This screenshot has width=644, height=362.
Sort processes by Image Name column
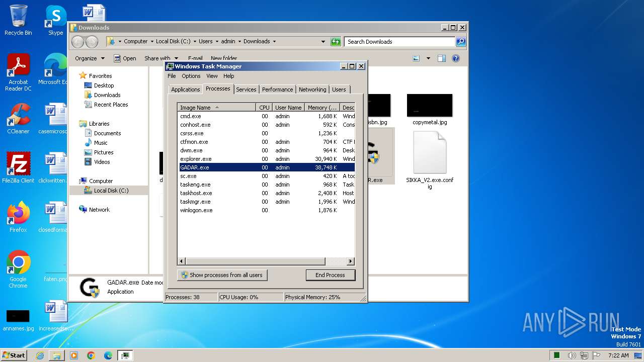click(x=217, y=108)
